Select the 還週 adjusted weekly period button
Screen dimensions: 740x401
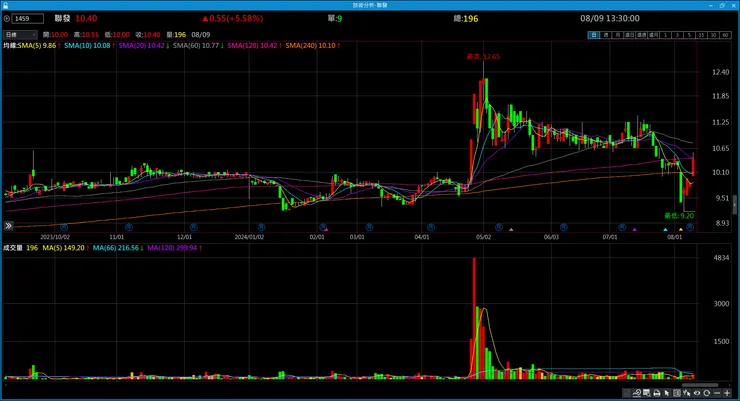(642, 35)
